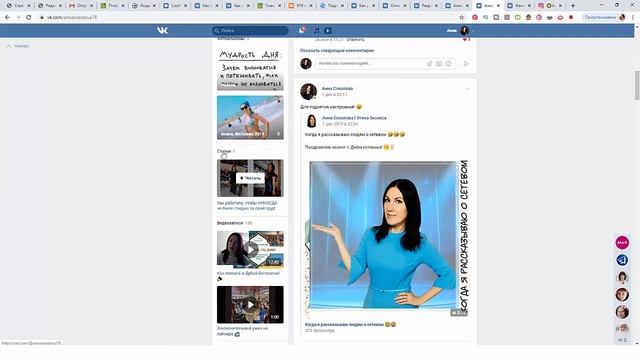Open the second person avatar chat in the sidebar

coord(622,295)
